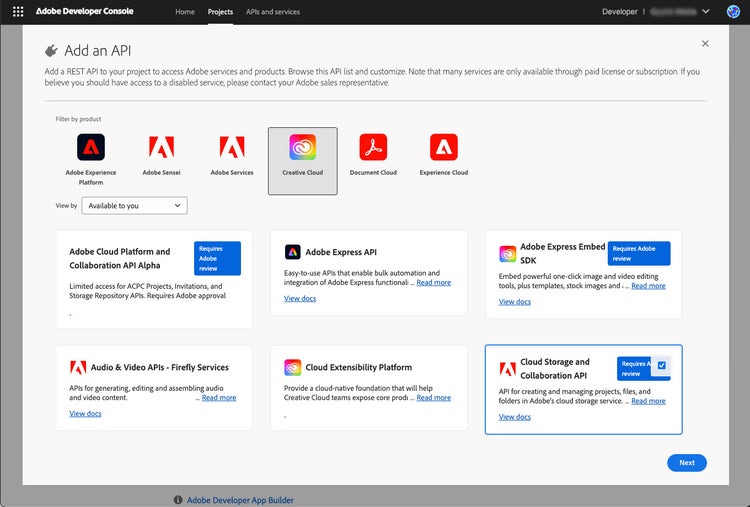750x507 pixels.
Task: Click Requires Adobe review badge on Embed SDK
Action: coord(639,254)
